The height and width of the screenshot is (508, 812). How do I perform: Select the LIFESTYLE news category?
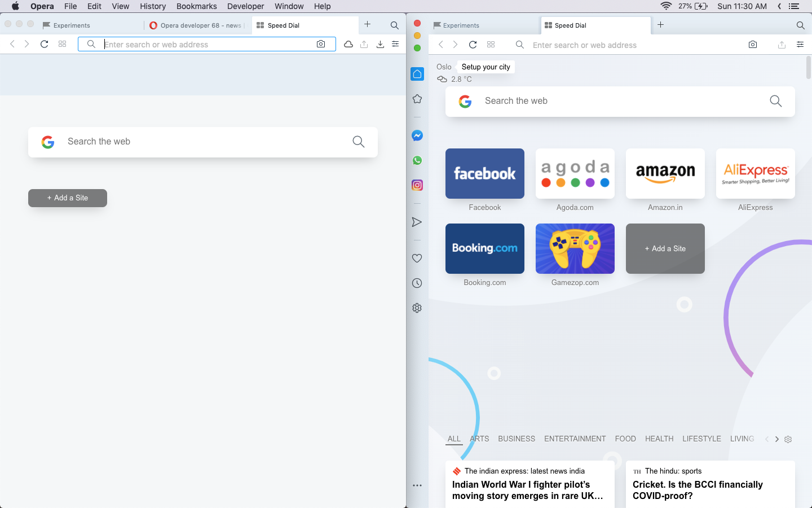pyautogui.click(x=701, y=439)
